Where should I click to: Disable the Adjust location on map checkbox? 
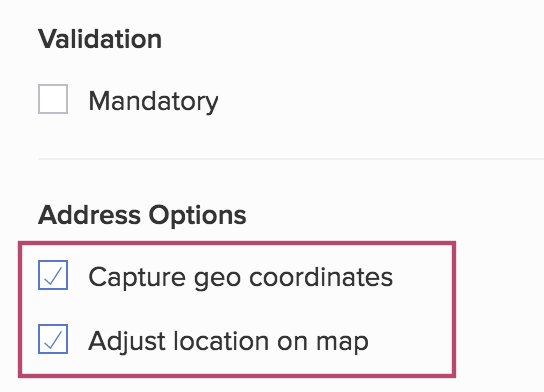pyautogui.click(x=53, y=339)
